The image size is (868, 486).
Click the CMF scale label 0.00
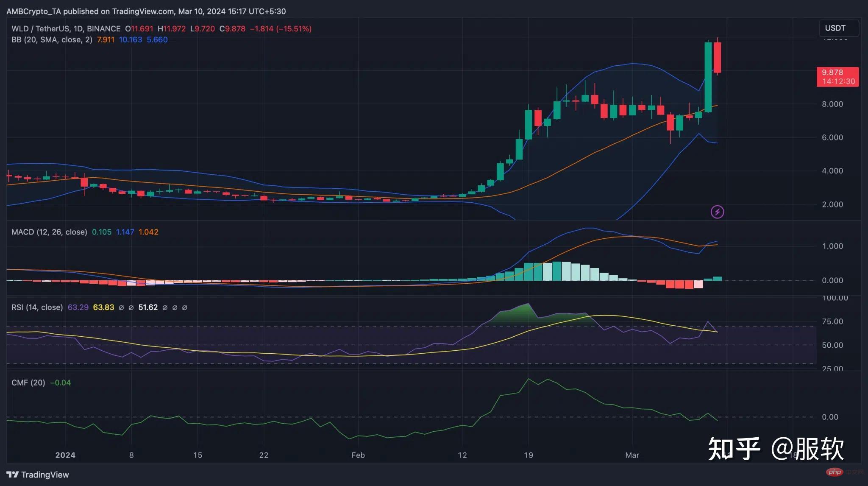coord(830,417)
